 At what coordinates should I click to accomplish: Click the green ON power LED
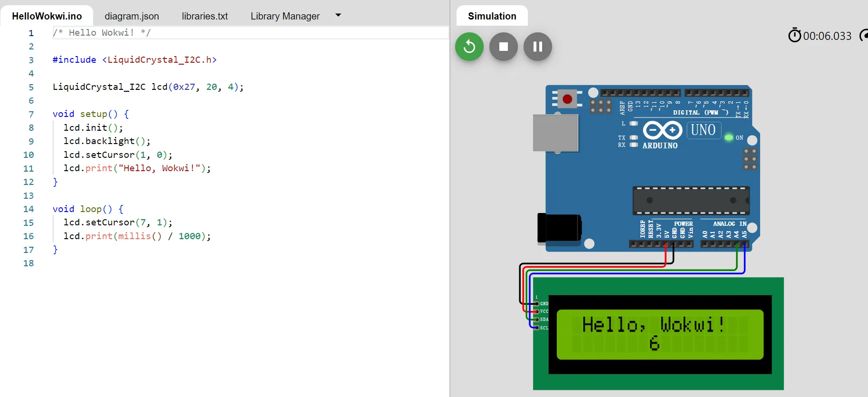[728, 137]
